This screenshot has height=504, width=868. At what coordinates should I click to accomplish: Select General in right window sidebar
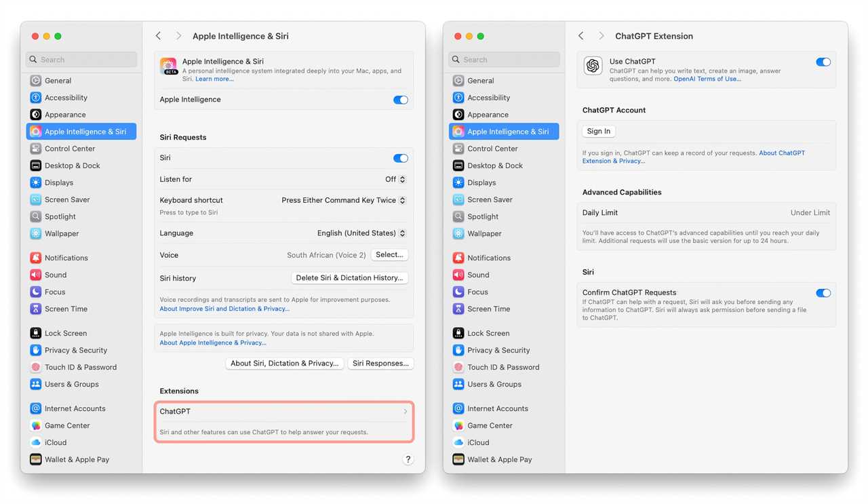(504, 81)
